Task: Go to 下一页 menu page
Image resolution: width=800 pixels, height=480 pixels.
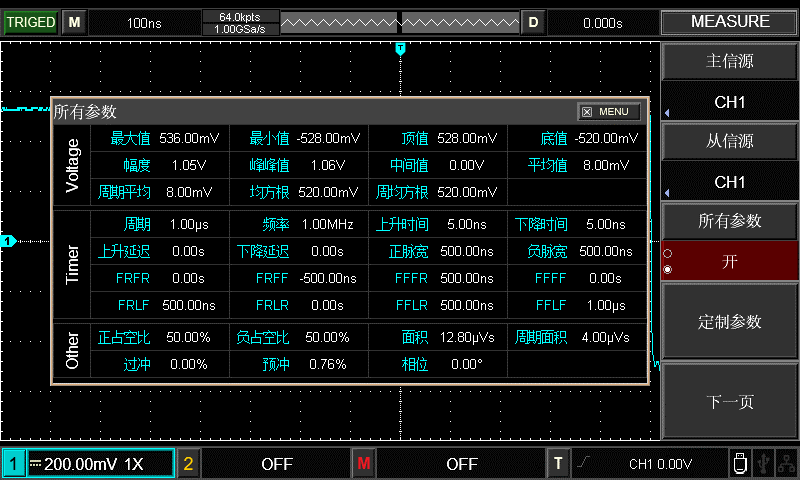Action: [729, 401]
